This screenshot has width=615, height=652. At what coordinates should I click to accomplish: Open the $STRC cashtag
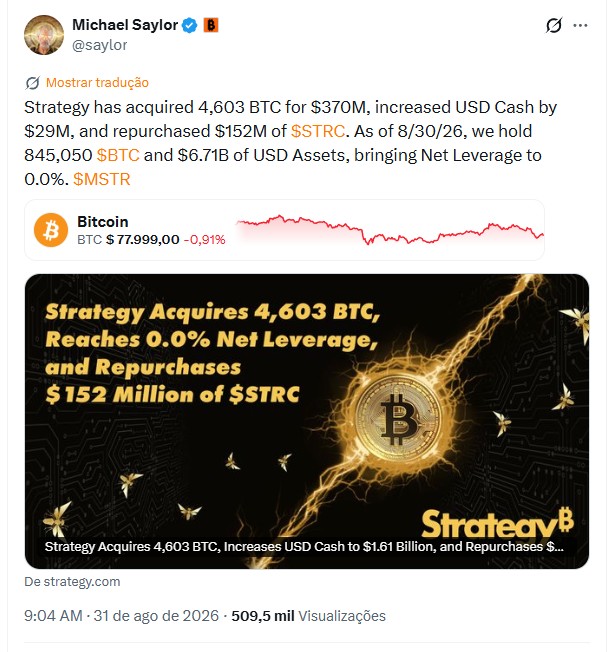(318, 131)
